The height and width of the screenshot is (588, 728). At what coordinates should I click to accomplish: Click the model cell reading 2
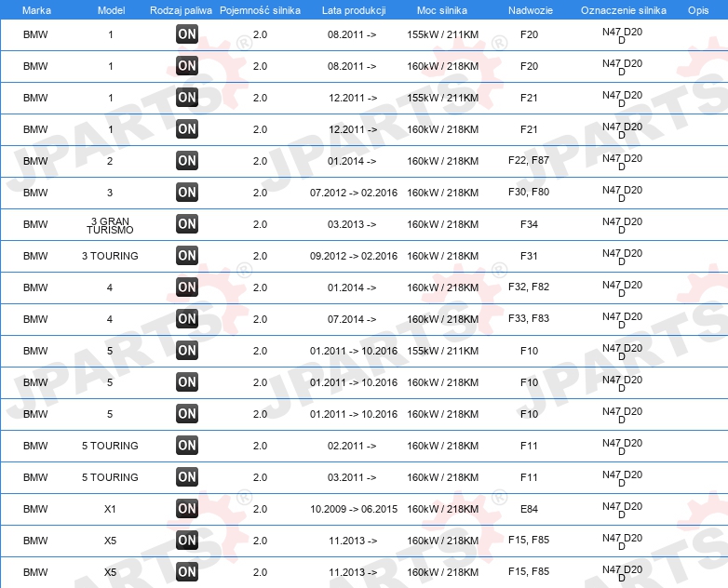(x=110, y=161)
